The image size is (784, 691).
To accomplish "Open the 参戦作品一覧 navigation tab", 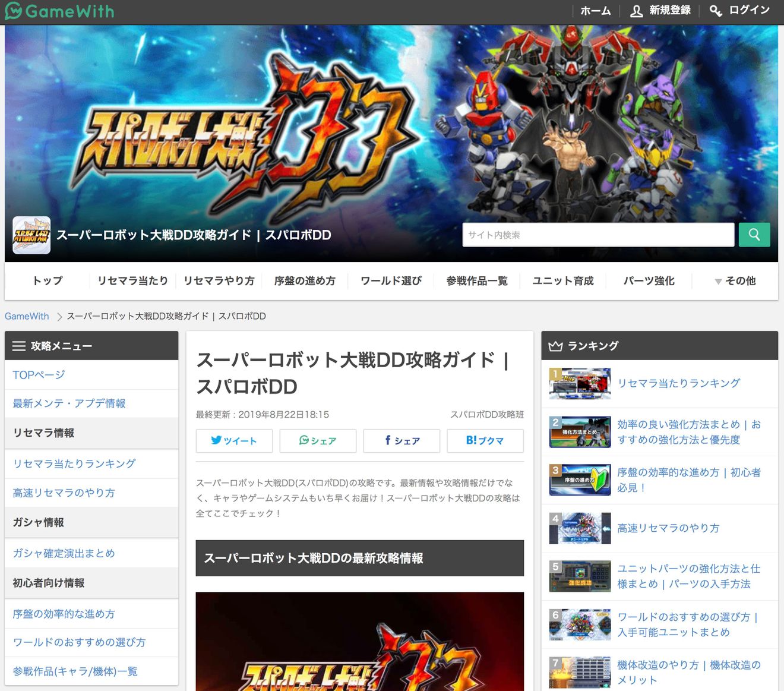I will tap(478, 280).
